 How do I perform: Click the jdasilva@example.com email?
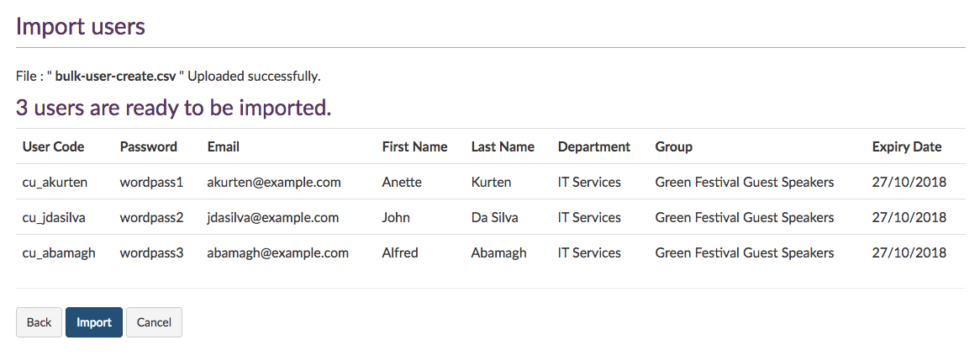[x=273, y=217]
